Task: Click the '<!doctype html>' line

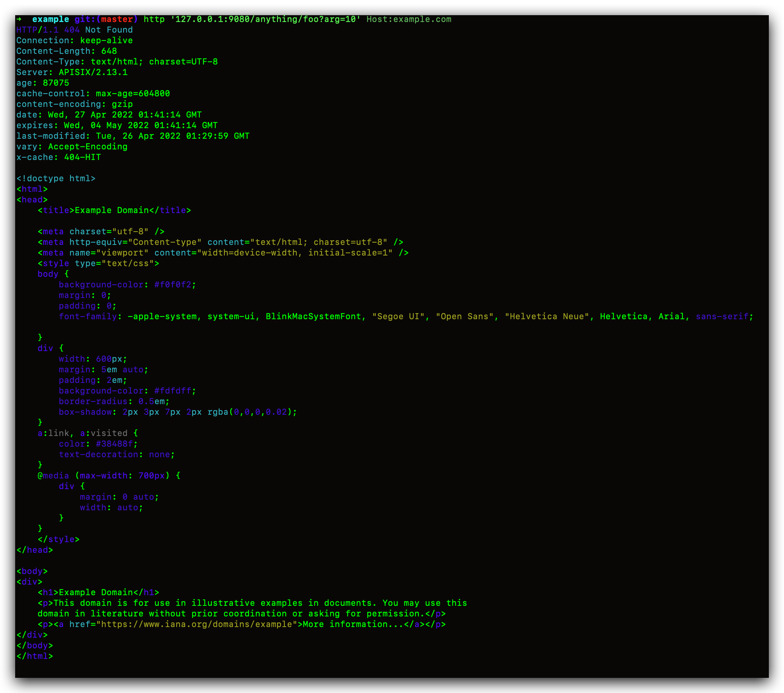Action: (56, 178)
